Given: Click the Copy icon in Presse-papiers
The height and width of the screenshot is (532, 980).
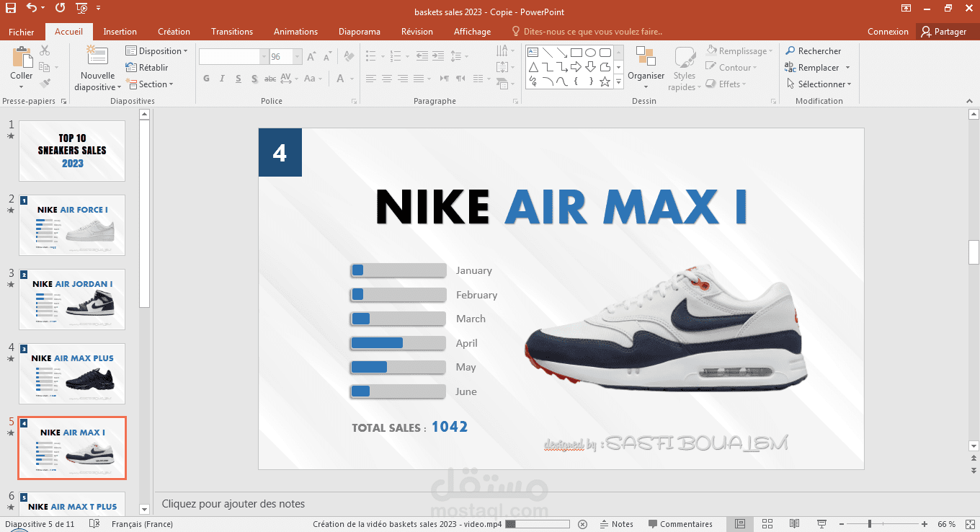Looking at the screenshot, I should click(x=45, y=67).
